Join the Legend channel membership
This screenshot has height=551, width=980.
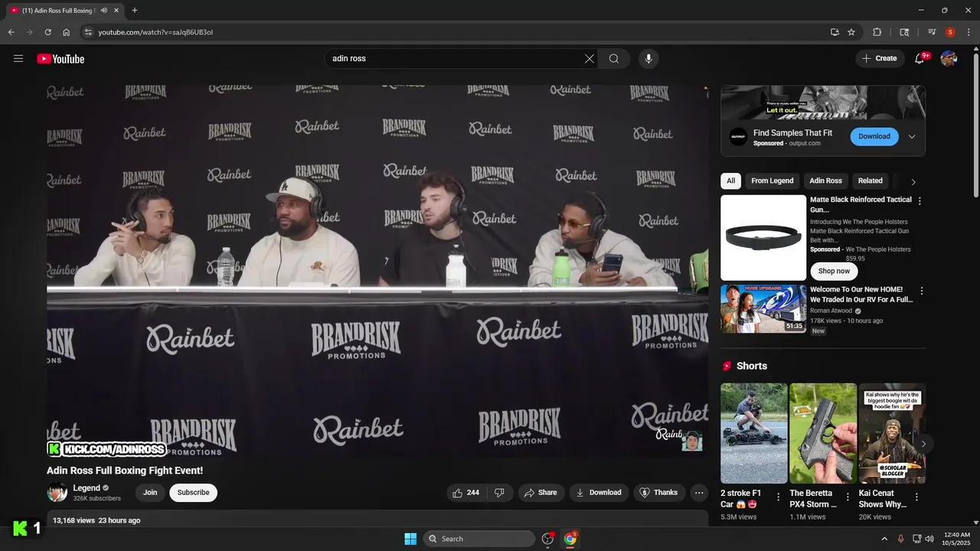tap(150, 493)
